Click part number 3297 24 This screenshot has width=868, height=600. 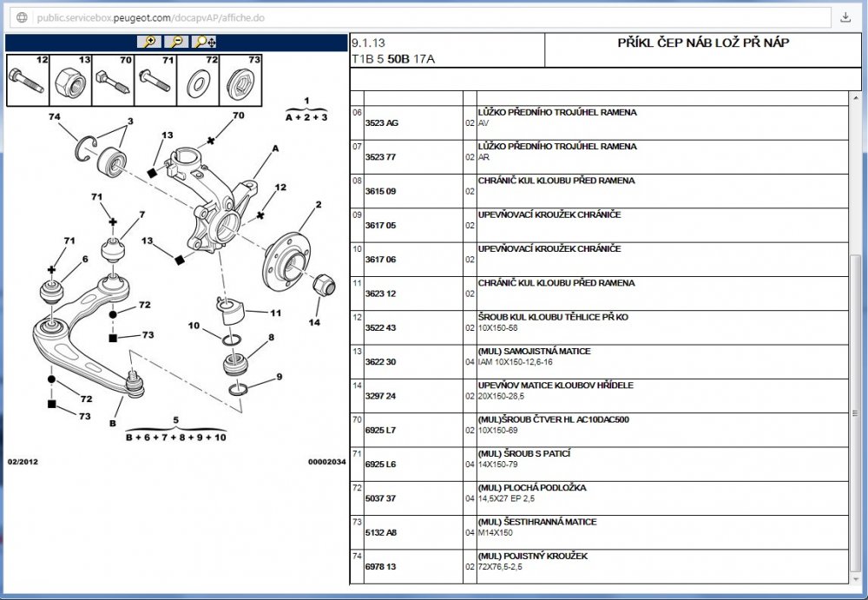click(380, 396)
